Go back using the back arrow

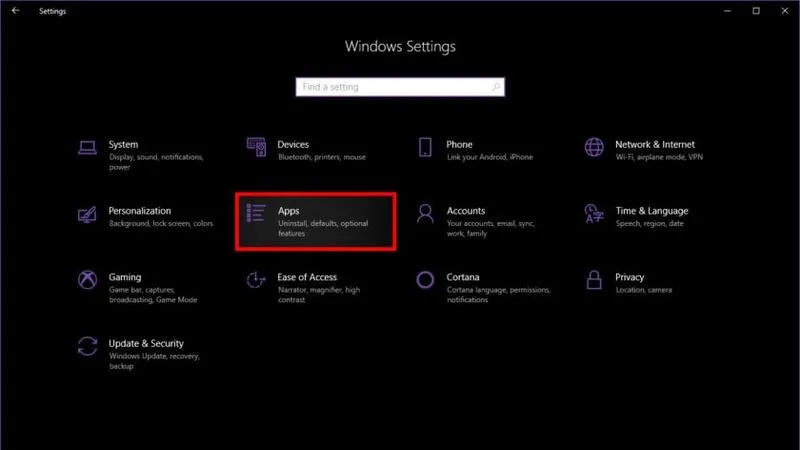(14, 11)
